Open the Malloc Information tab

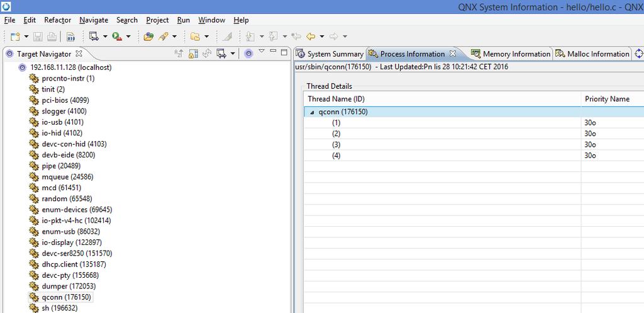point(592,54)
